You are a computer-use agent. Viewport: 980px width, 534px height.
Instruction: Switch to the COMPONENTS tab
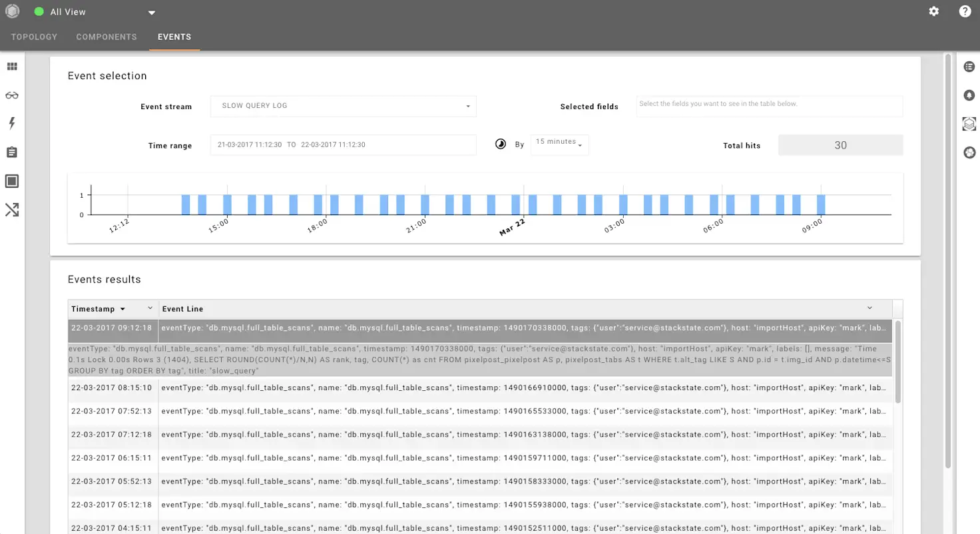107,37
